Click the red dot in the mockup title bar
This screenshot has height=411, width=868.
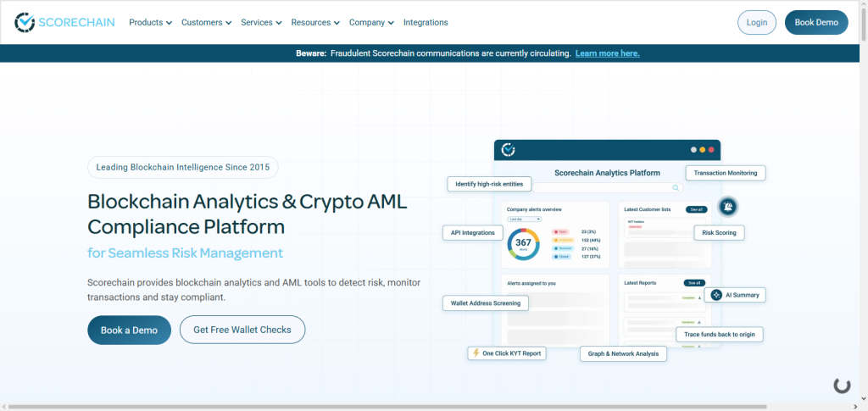pyautogui.click(x=711, y=149)
